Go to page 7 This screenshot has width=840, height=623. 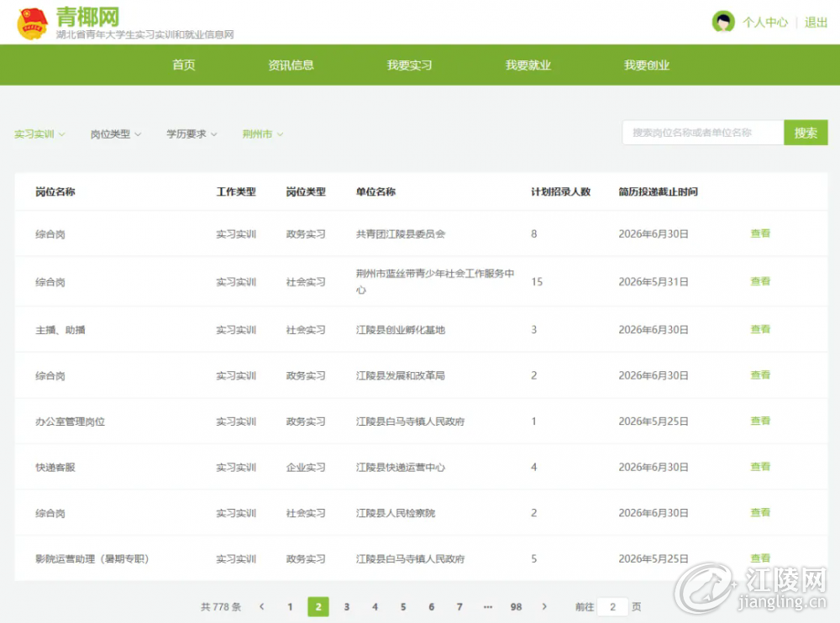coord(459,607)
